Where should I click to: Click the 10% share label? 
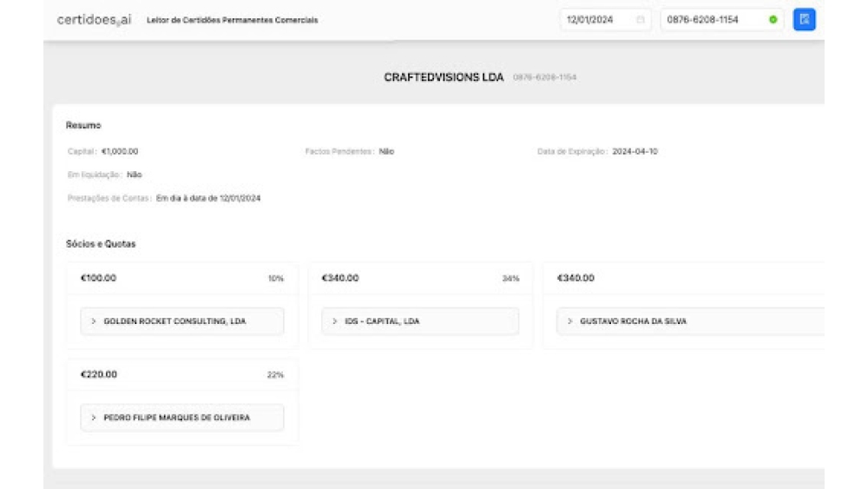point(276,279)
